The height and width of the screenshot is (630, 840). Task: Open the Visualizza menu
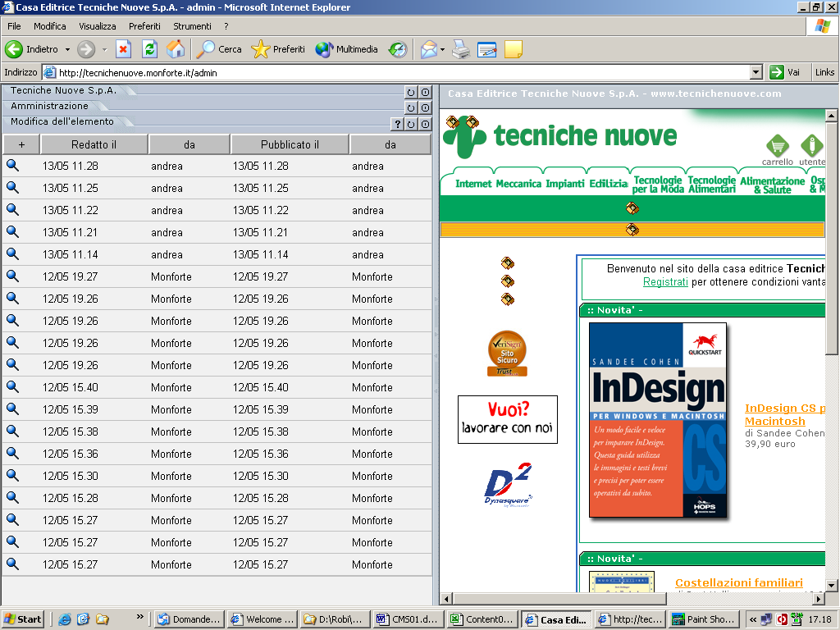point(98,26)
